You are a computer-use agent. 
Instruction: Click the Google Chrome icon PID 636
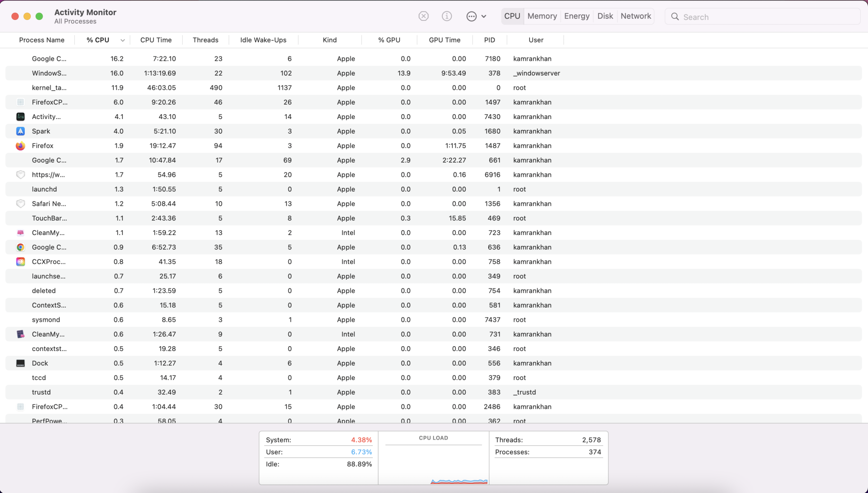tap(20, 247)
